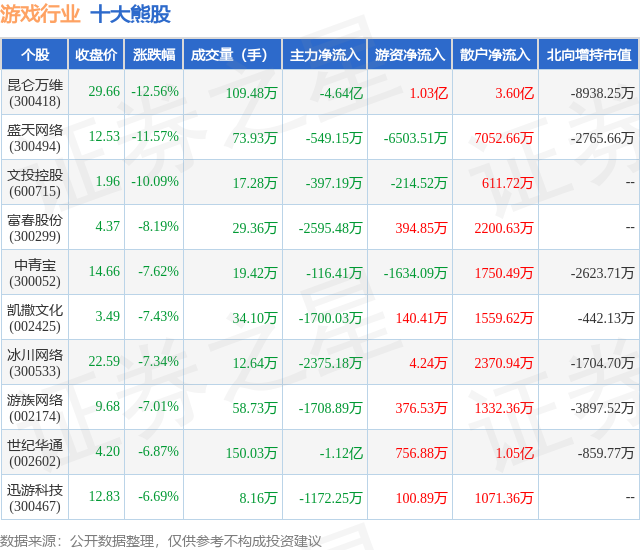640x550 pixels.
Task: Click hot money inflow -1634.09万
Action: tap(416, 273)
